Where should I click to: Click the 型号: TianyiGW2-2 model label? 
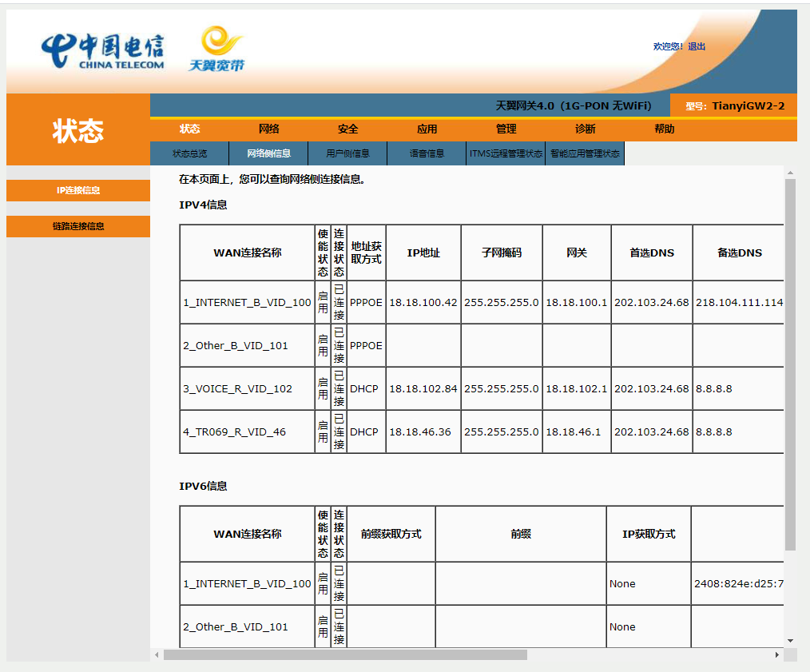735,106
